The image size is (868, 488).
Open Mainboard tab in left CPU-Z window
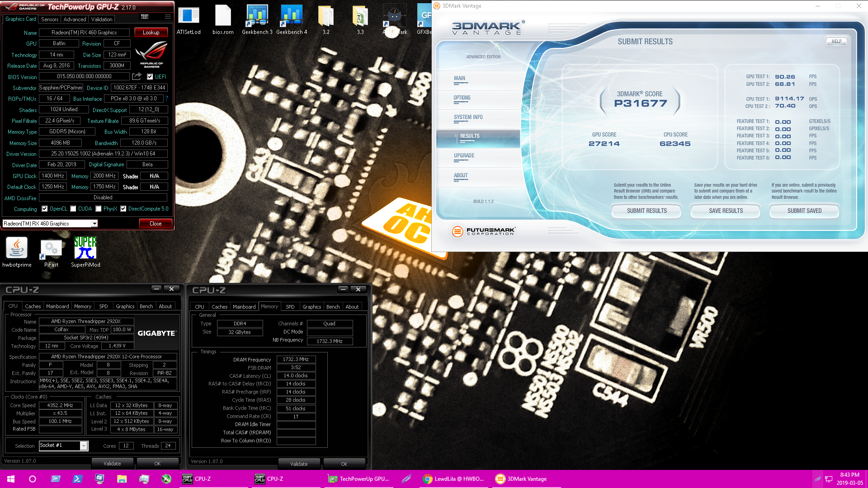(x=57, y=306)
